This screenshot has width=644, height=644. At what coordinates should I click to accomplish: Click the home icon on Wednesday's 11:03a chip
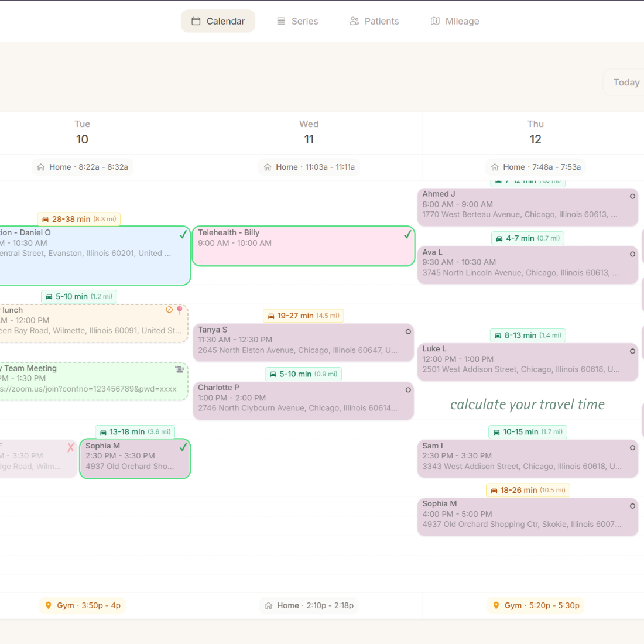267,167
